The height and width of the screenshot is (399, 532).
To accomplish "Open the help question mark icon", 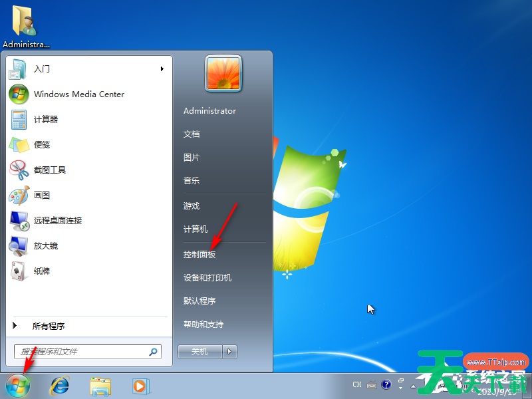I will click(x=386, y=384).
